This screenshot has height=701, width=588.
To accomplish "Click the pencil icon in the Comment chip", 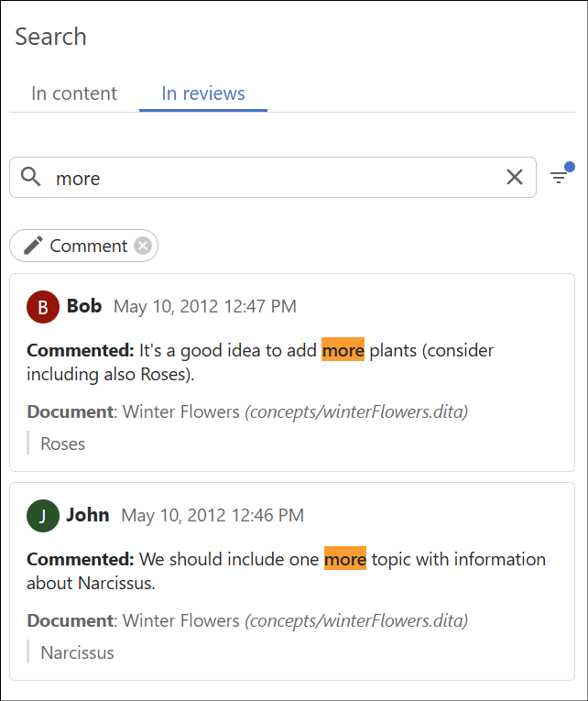I will (33, 246).
